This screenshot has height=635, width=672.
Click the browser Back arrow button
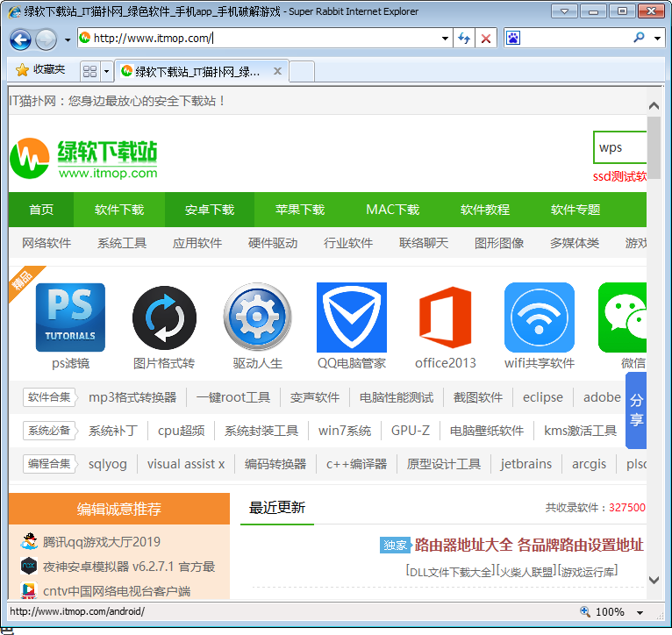(x=20, y=39)
